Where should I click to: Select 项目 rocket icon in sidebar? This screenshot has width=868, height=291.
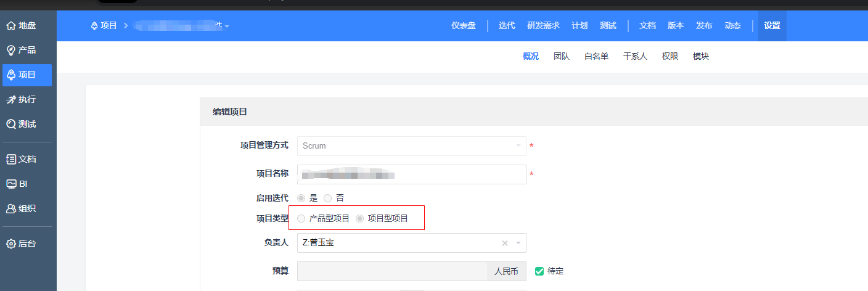(x=10, y=75)
